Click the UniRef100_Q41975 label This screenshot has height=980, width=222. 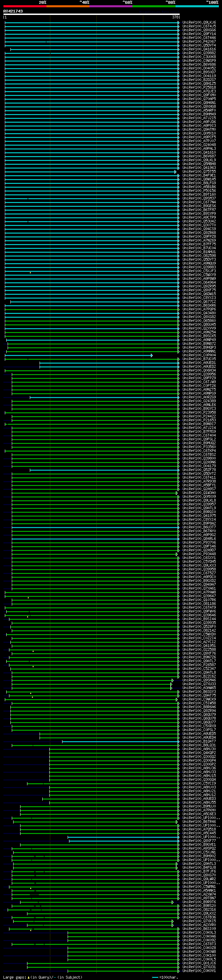coord(199,516)
